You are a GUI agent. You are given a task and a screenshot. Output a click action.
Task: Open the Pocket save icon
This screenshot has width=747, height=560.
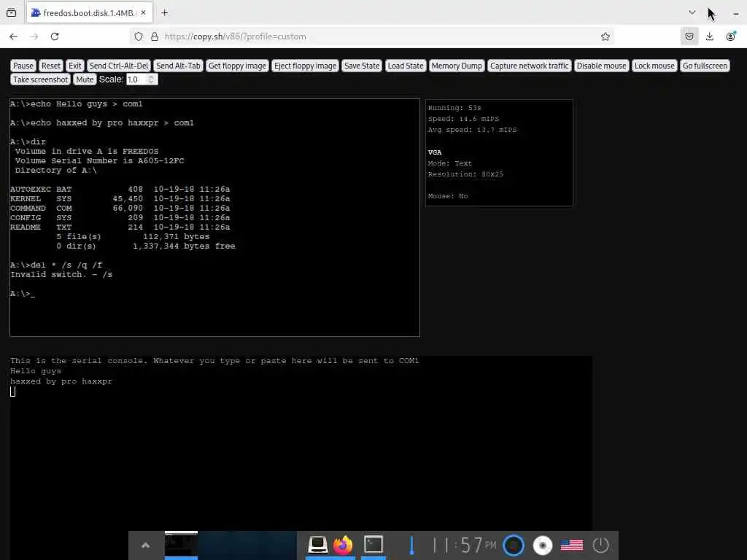tap(689, 36)
